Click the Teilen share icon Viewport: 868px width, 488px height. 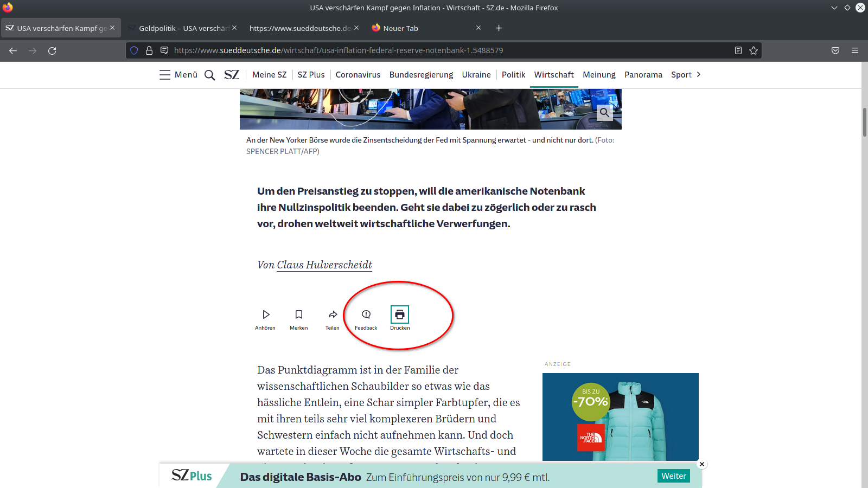pyautogui.click(x=333, y=315)
